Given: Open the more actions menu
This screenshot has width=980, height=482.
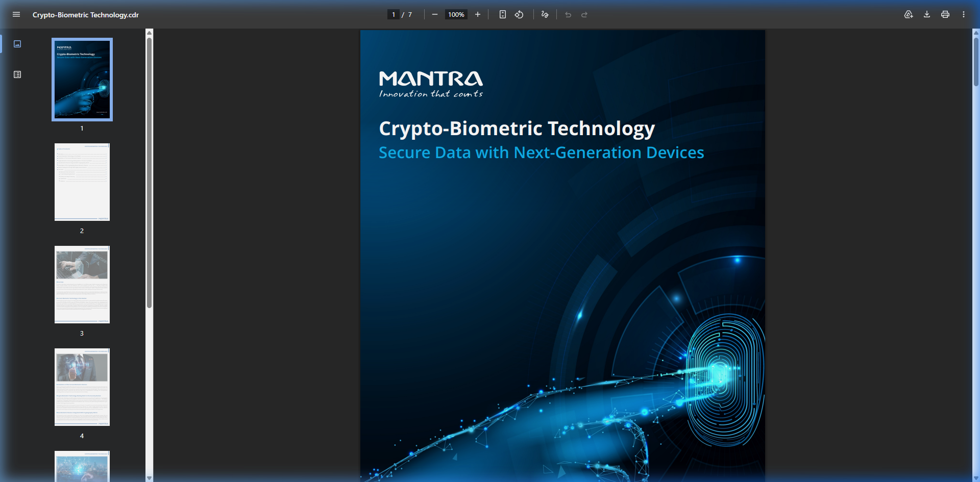Looking at the screenshot, I should tap(964, 14).
